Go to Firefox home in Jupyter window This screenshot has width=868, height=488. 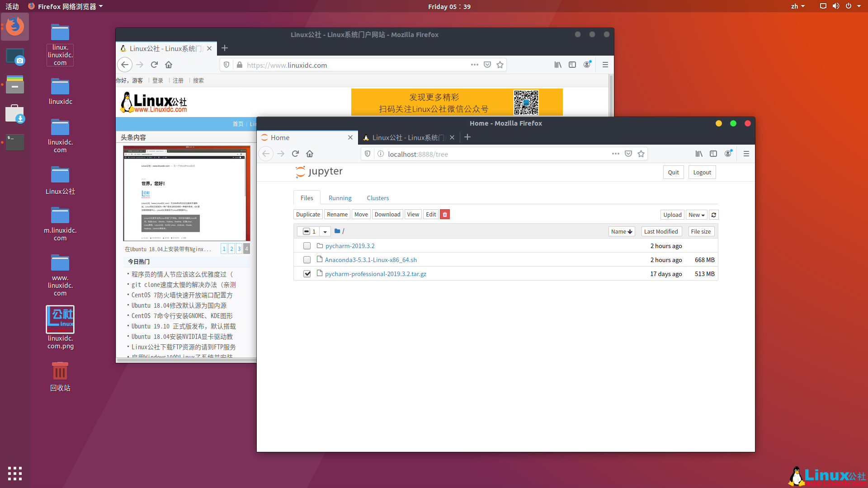(x=310, y=154)
